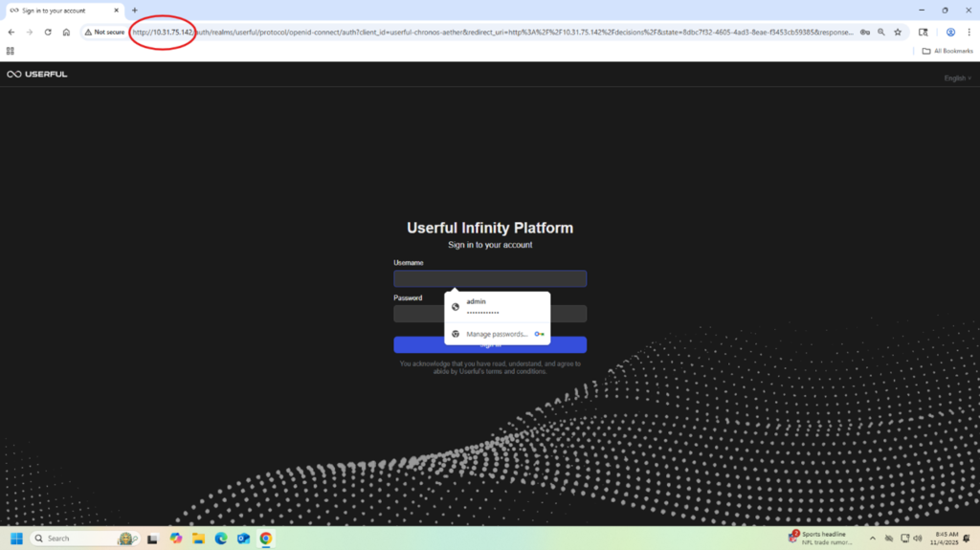The image size is (980, 550).
Task: Open Chrome profile avatar icon
Action: (950, 32)
